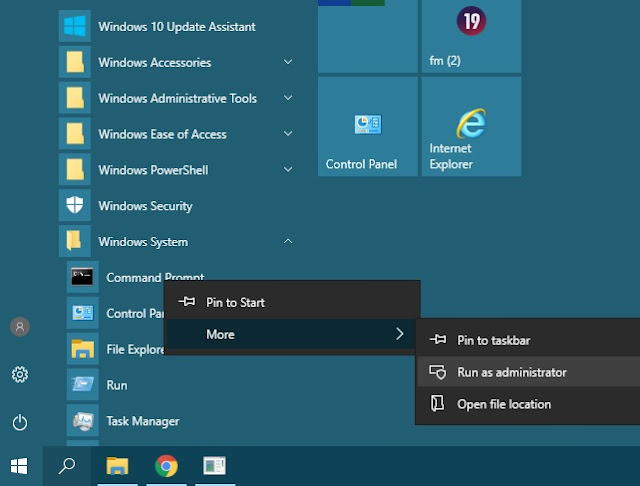Screen dimensions: 640x486
Task: Click the Open file location icon
Action: pos(438,404)
